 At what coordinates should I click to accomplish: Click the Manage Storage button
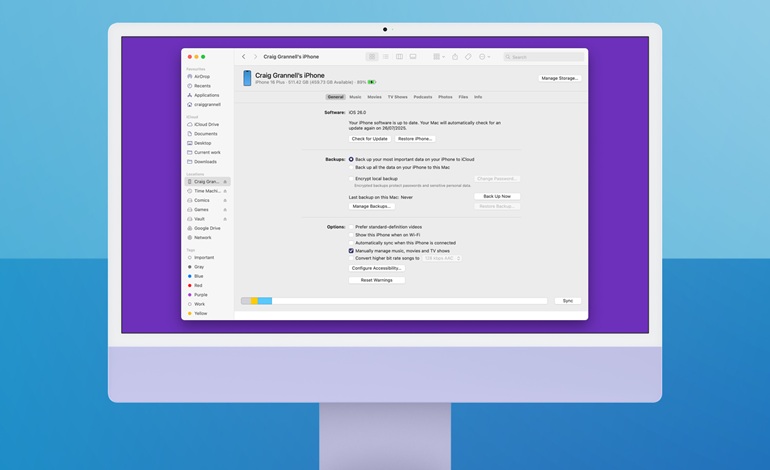point(560,78)
